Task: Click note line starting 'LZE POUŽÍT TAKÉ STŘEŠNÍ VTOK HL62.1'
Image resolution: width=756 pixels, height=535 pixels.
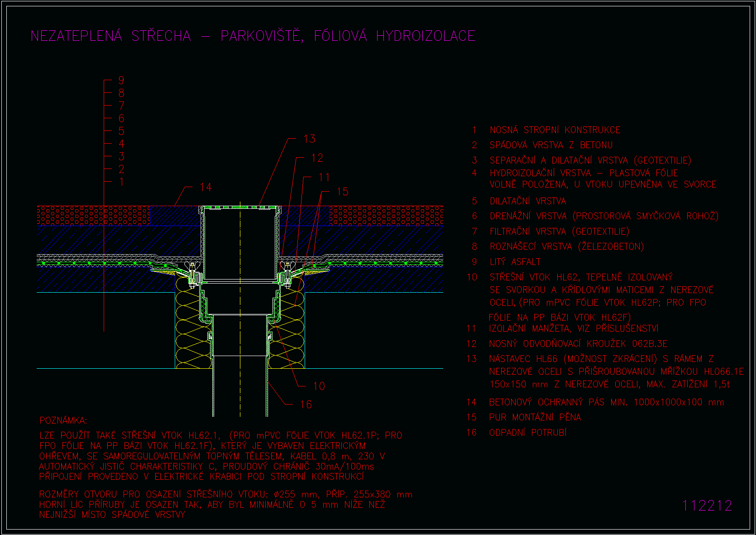Action: click(221, 435)
